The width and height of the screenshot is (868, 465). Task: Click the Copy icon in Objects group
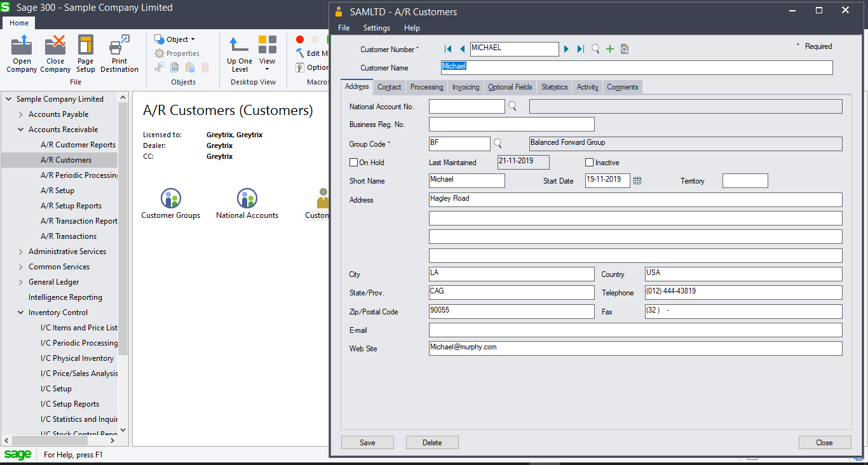coord(175,67)
